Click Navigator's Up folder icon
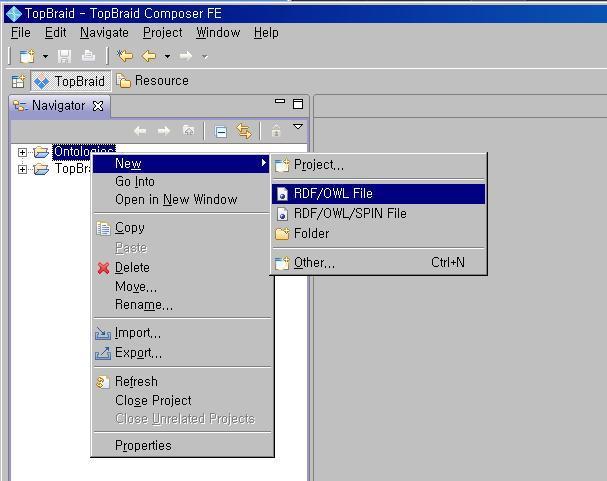The width and height of the screenshot is (607, 481). coord(189,131)
